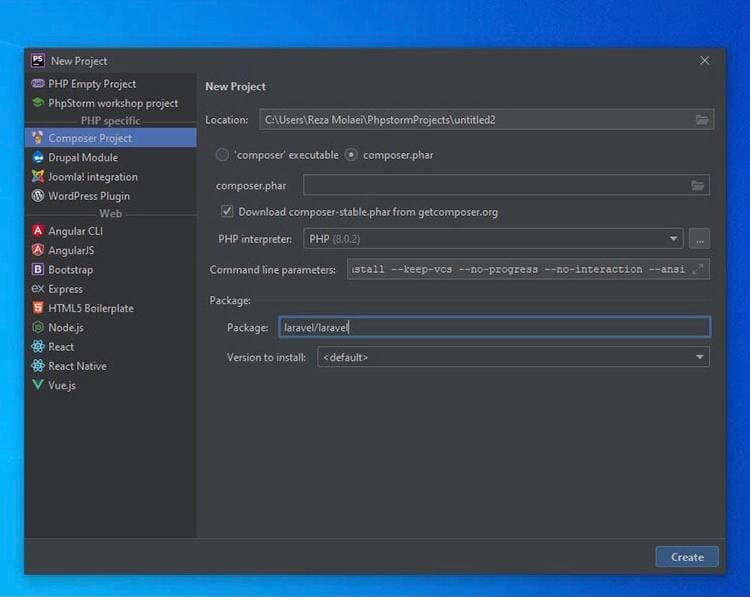
Task: Click the Composer Project icon
Action: coord(38,138)
